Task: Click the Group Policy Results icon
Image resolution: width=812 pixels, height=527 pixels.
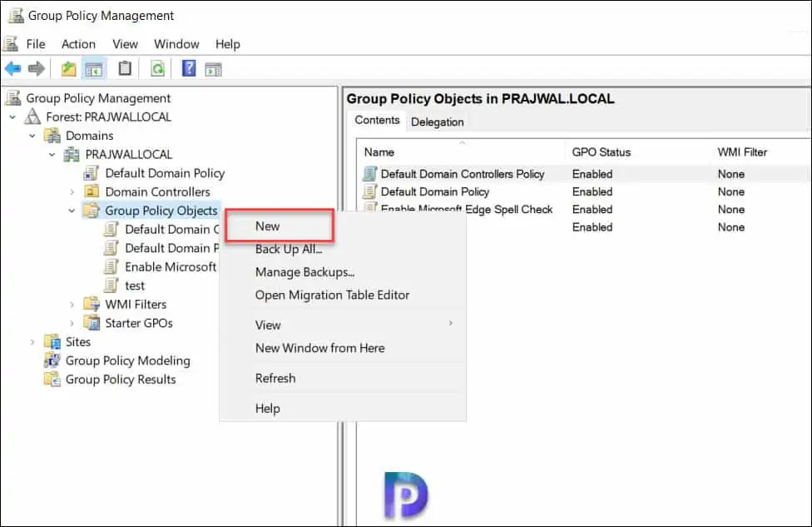Action: 52,380
